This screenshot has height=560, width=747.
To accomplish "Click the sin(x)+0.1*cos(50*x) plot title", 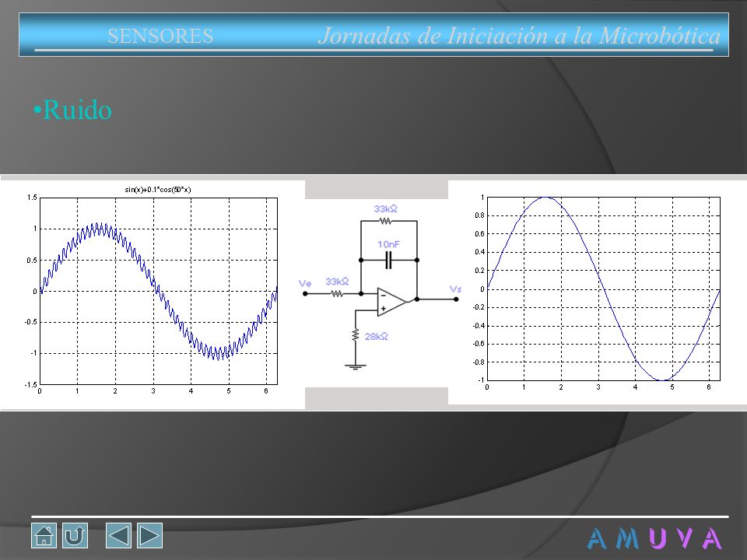I will pyautogui.click(x=158, y=190).
